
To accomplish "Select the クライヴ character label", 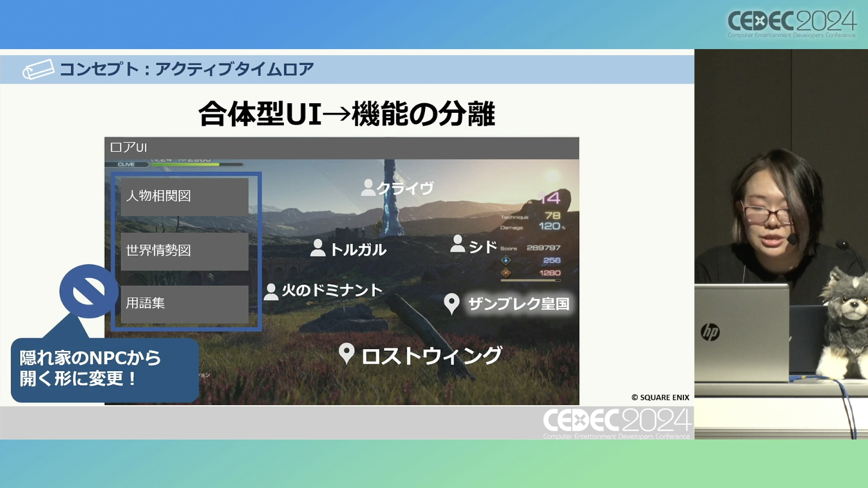I will coord(405,188).
